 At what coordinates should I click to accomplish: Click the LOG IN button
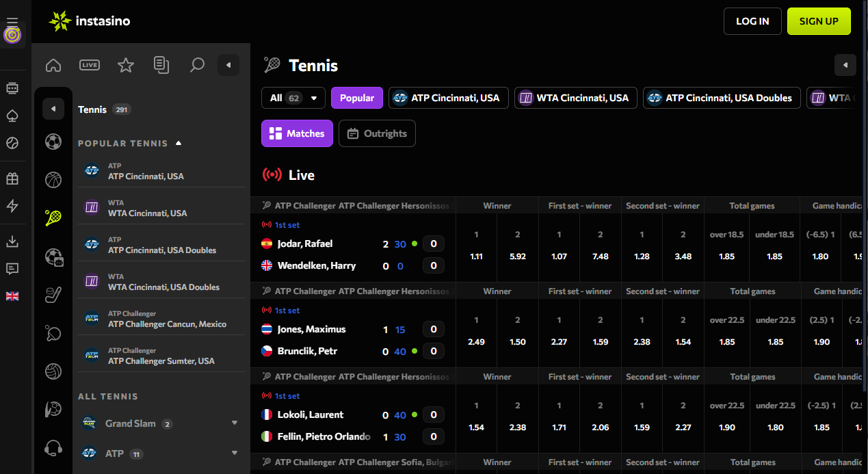(x=752, y=21)
